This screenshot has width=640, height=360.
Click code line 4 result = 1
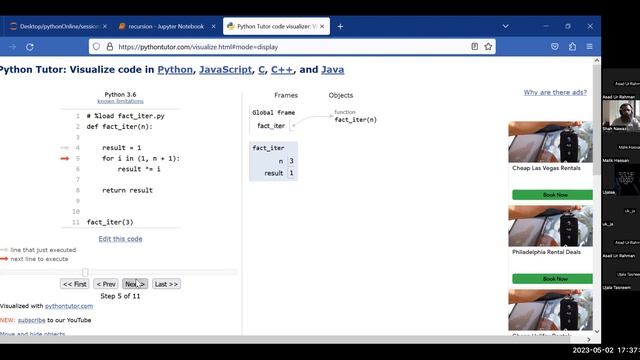[x=121, y=148]
